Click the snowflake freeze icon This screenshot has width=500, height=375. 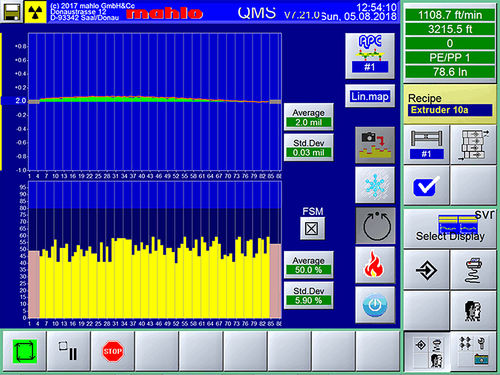[x=375, y=185]
